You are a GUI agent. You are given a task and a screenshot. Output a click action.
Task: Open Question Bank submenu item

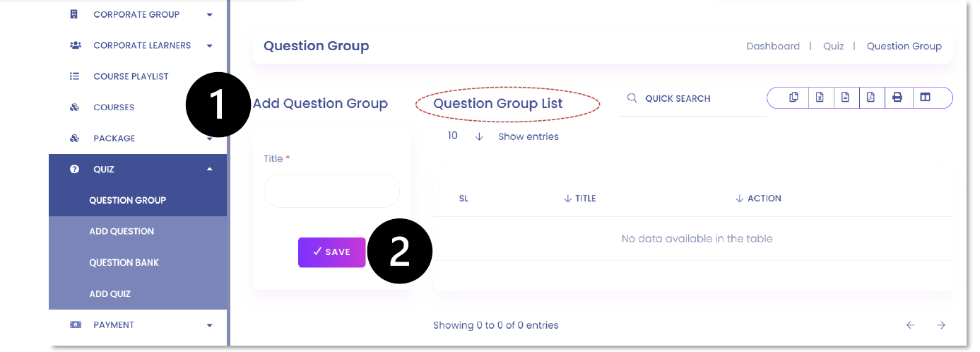click(124, 262)
